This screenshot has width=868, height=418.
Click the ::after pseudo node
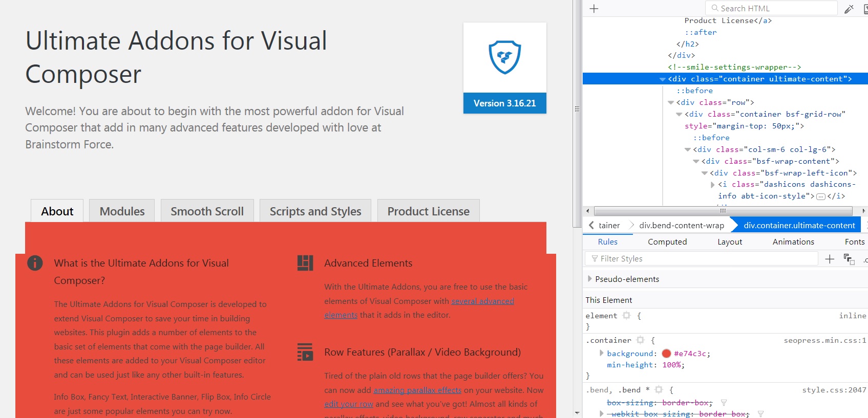point(701,32)
